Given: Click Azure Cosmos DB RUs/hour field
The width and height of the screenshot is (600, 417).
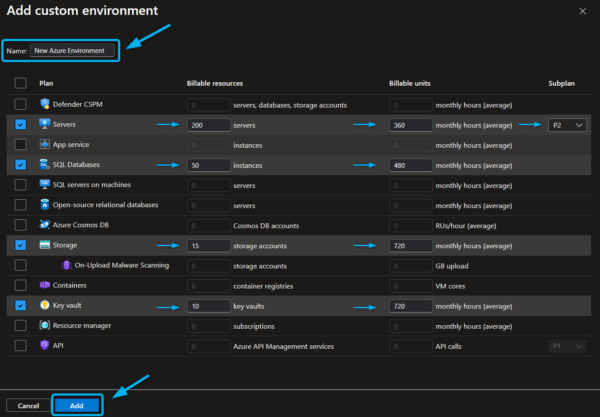Looking at the screenshot, I should pyautogui.click(x=411, y=226).
